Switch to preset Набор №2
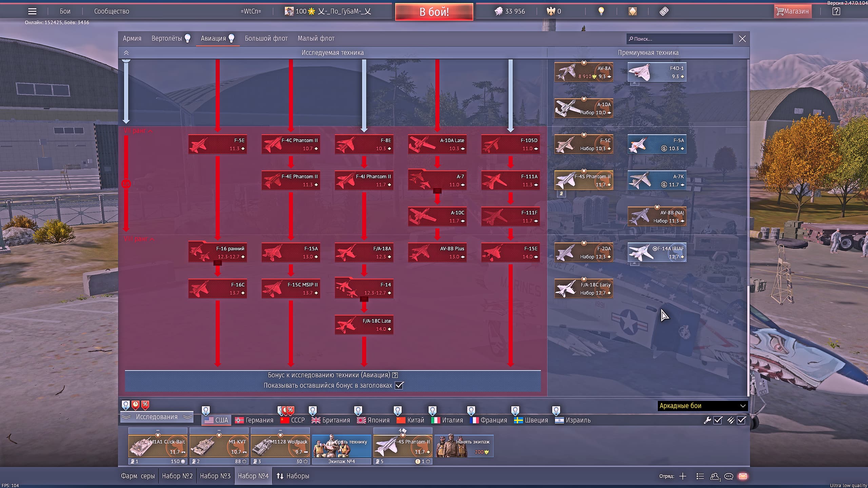The width and height of the screenshot is (868, 488). [177, 476]
